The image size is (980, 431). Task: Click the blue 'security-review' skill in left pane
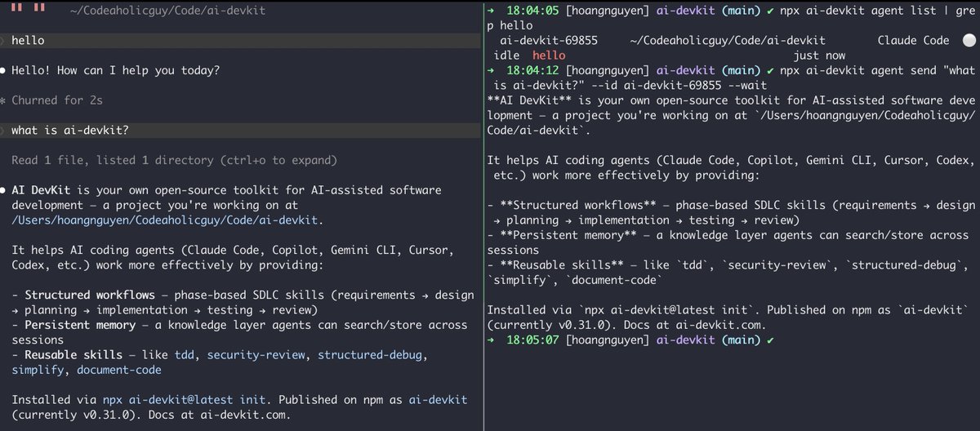(x=256, y=355)
